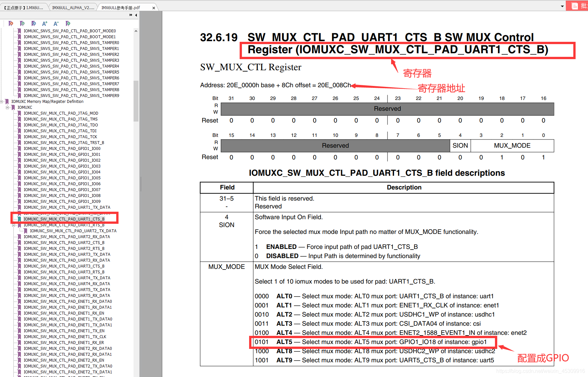Click the bookmark panel vertical scrollbar thumb

[136, 101]
